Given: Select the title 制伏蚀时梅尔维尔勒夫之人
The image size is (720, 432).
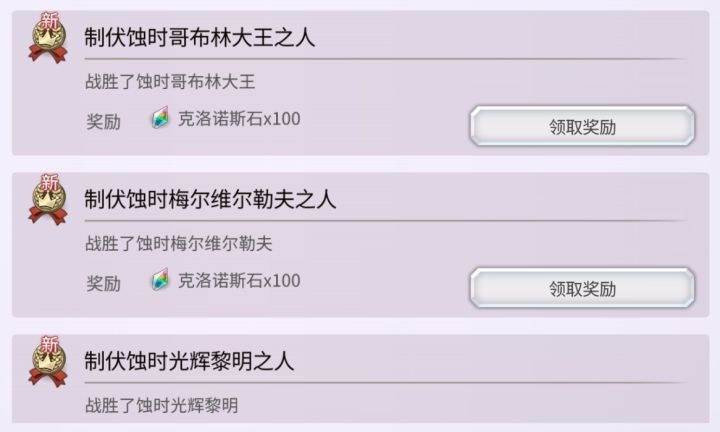Looking at the screenshot, I should (210, 199).
